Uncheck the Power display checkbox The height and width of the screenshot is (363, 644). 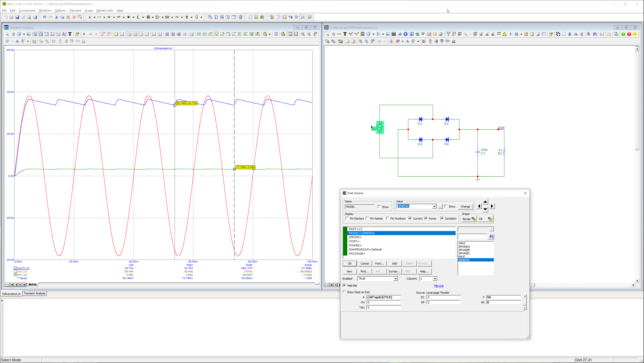(x=426, y=218)
